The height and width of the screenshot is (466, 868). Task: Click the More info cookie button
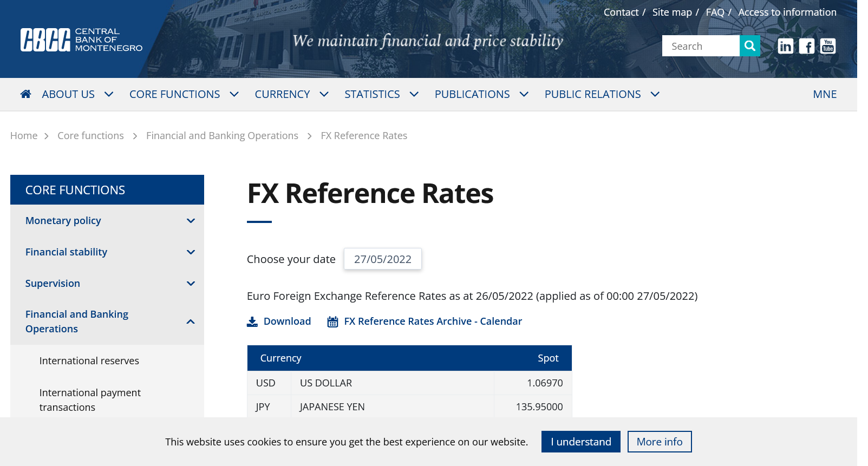[x=659, y=442]
